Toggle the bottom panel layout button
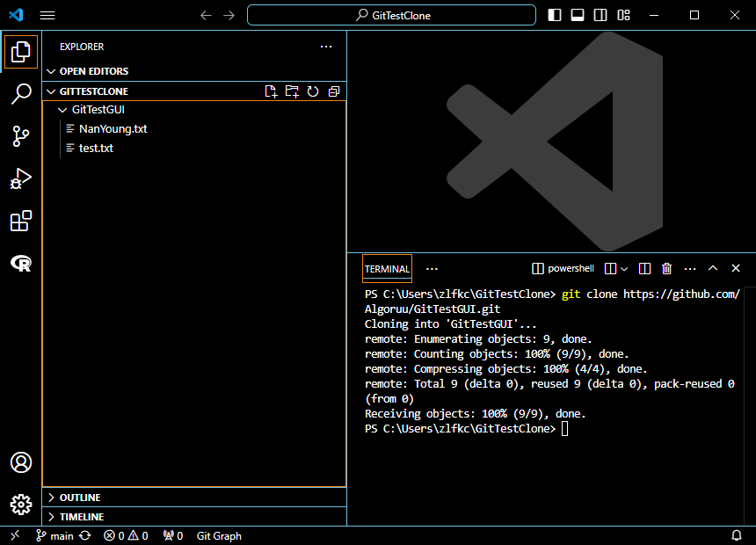Image resolution: width=756 pixels, height=545 pixels. pyautogui.click(x=578, y=15)
